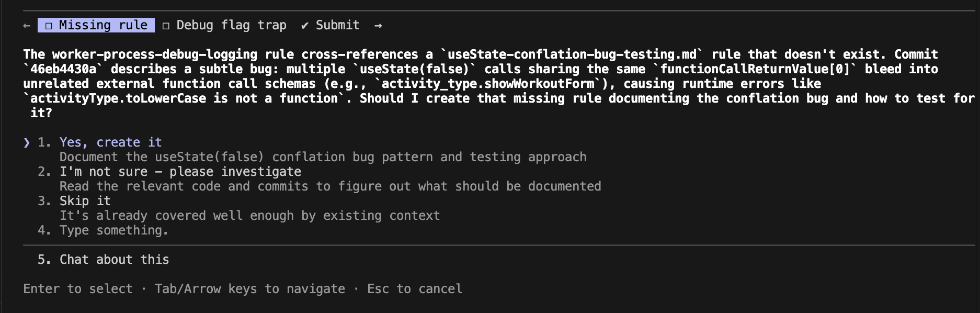Select I'm not sure — please investigate
980x313 pixels.
180,171
